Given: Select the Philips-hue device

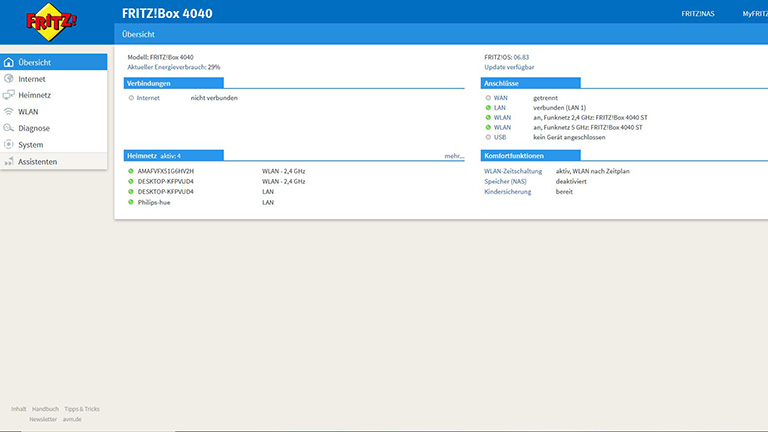Looking at the screenshot, I should [x=155, y=202].
